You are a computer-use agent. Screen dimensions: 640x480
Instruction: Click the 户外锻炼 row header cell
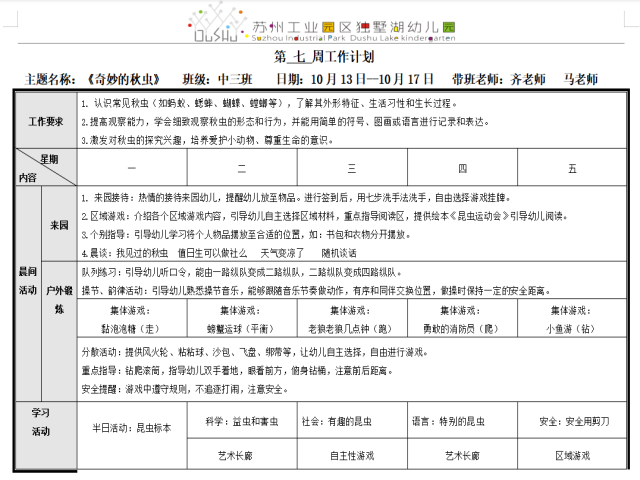coord(58,300)
